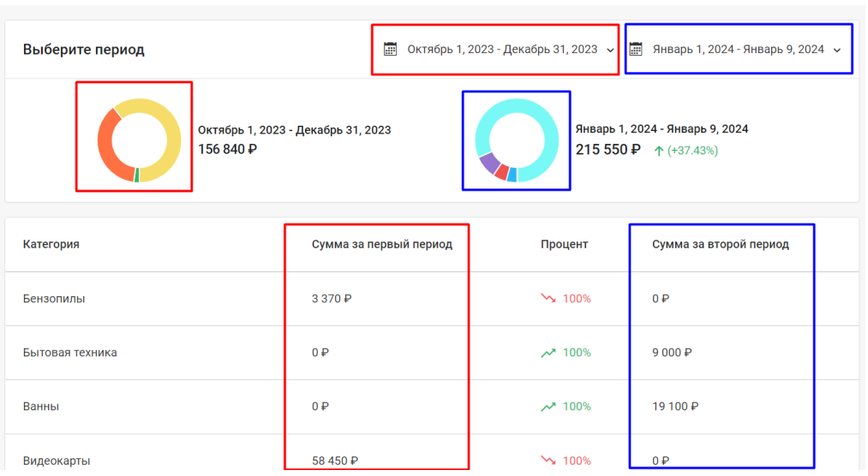
Task: Click the 58 450 ₽ first period value
Action: 335,461
